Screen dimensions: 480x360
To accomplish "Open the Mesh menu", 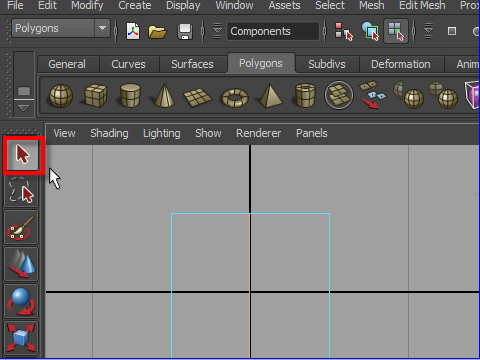I will pyautogui.click(x=372, y=5).
